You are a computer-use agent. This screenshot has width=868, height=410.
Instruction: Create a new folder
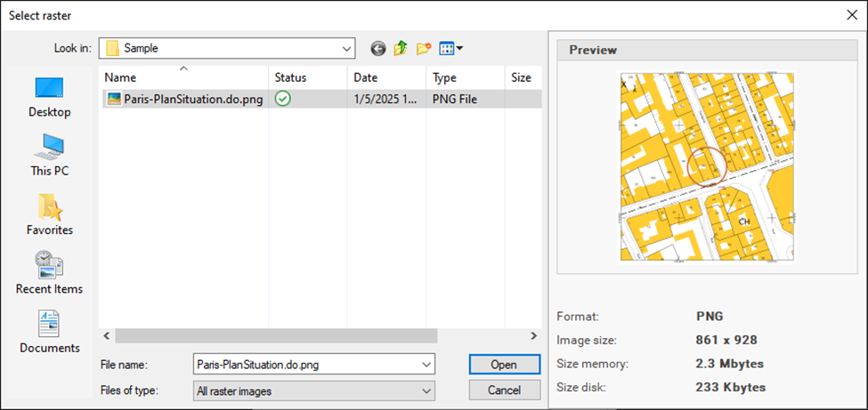424,49
